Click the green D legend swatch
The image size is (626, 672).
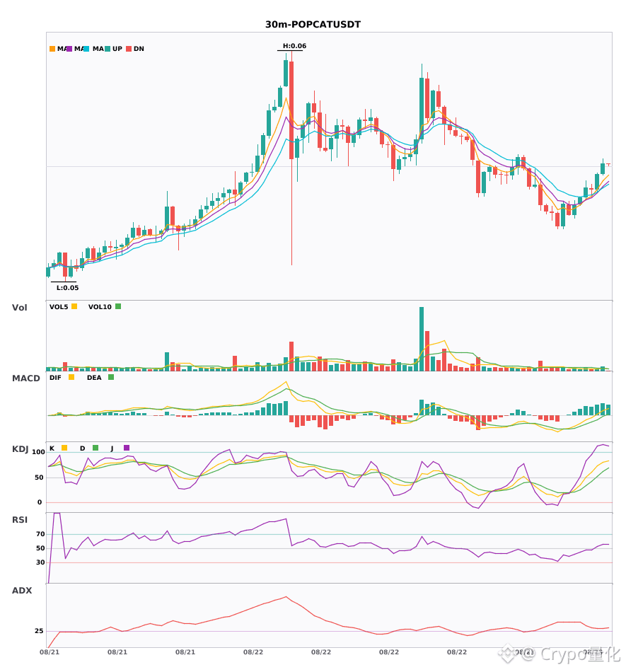(95, 448)
